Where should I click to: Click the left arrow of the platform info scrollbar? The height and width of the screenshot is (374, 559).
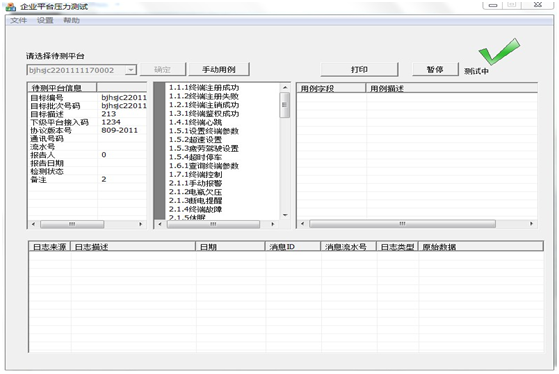[34, 224]
